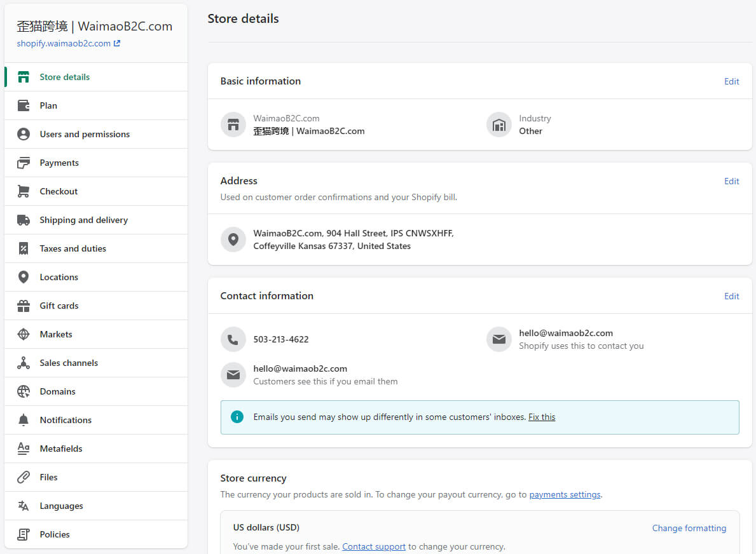Edit the Basic information section

731,81
